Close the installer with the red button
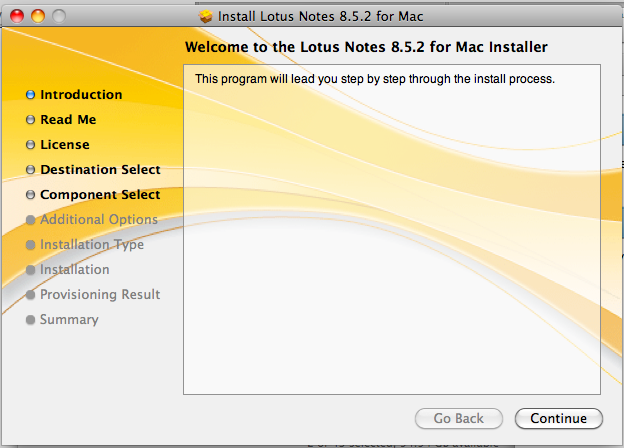The width and height of the screenshot is (624, 448). tap(17, 16)
